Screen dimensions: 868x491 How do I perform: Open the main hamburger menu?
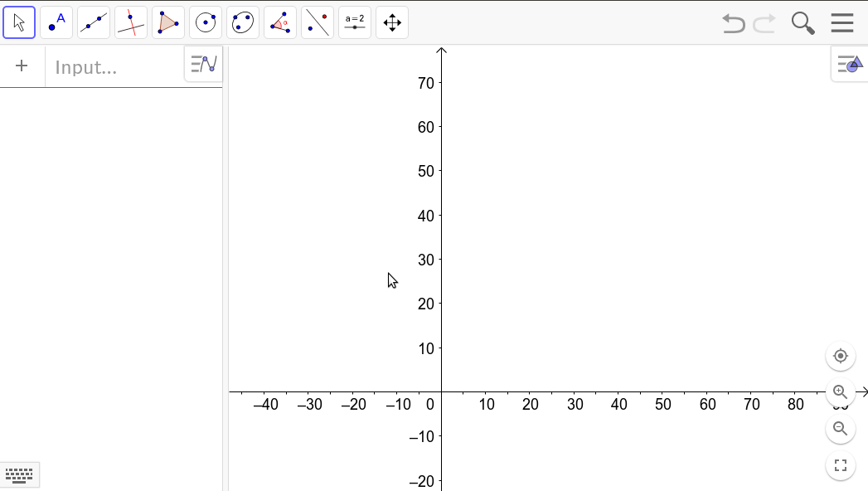(x=841, y=22)
